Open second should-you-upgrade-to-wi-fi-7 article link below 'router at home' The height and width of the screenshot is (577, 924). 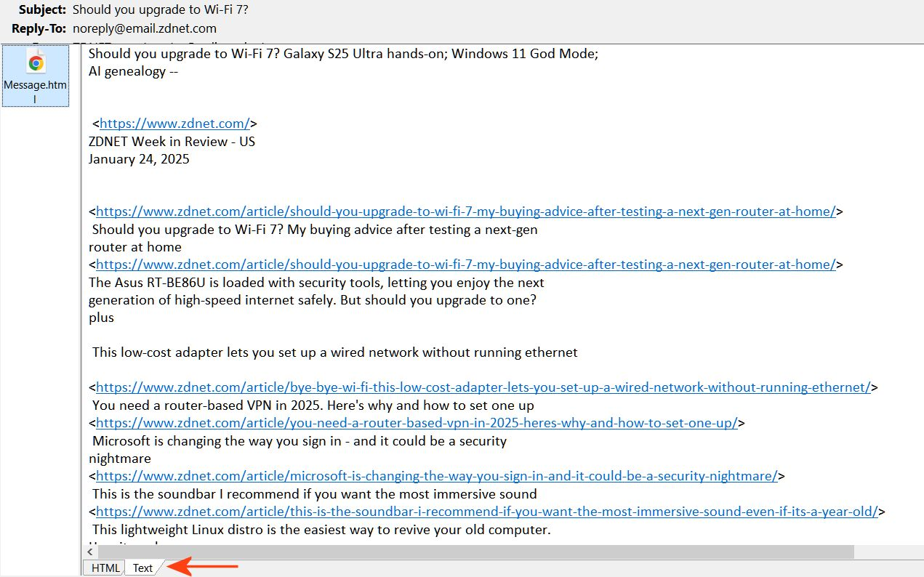pyautogui.click(x=466, y=265)
